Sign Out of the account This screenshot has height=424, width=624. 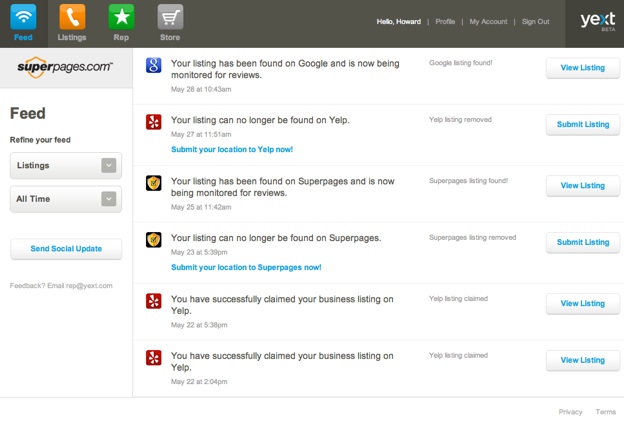point(535,21)
